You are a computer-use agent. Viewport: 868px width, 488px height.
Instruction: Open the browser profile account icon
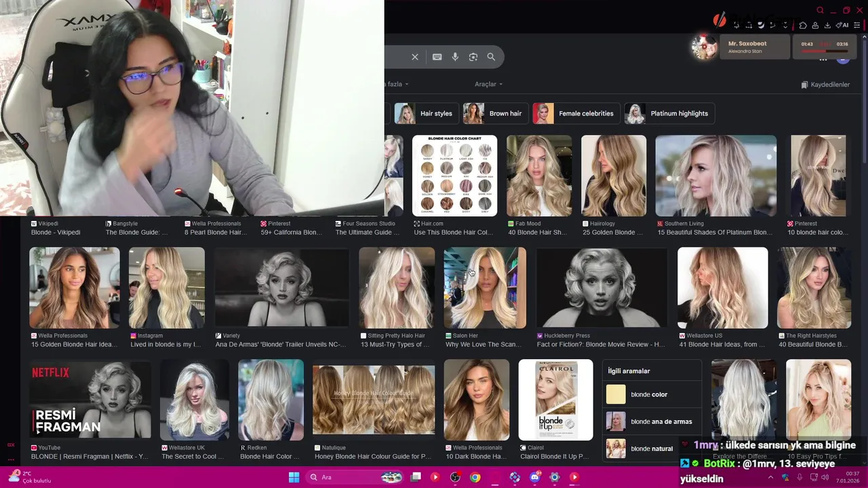pos(815,25)
